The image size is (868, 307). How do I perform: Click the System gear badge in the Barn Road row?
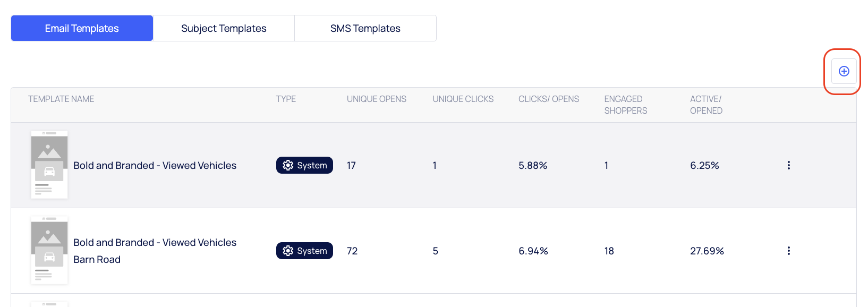[304, 251]
